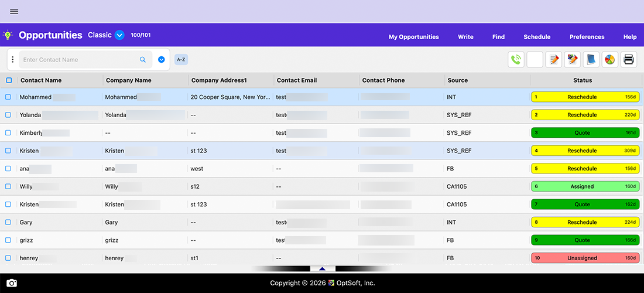Viewport: 644px width, 293px height.
Task: Check the grizz row checkbox
Action: coord(8,240)
